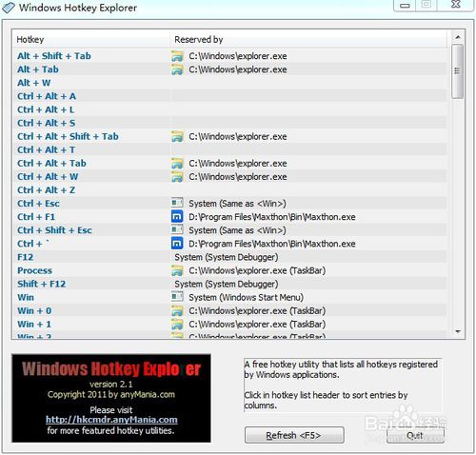Sort list by Hotkey column header
This screenshot has width=476, height=455.
(91, 39)
